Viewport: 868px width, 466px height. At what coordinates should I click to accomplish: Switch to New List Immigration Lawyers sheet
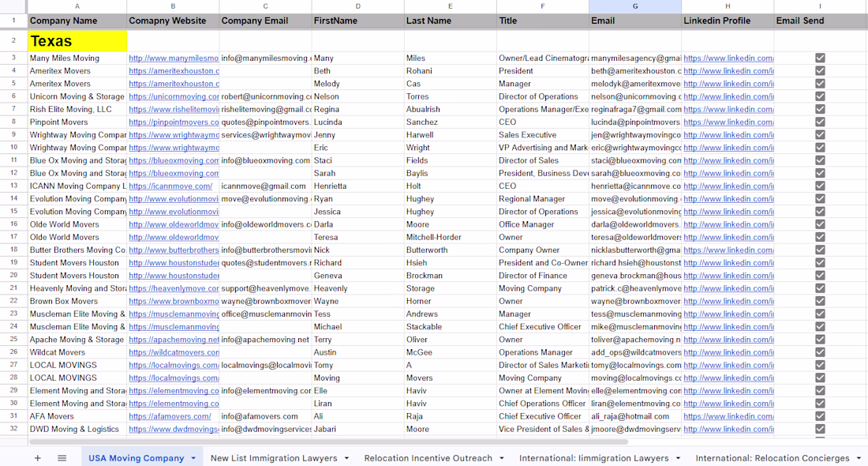coord(274,458)
